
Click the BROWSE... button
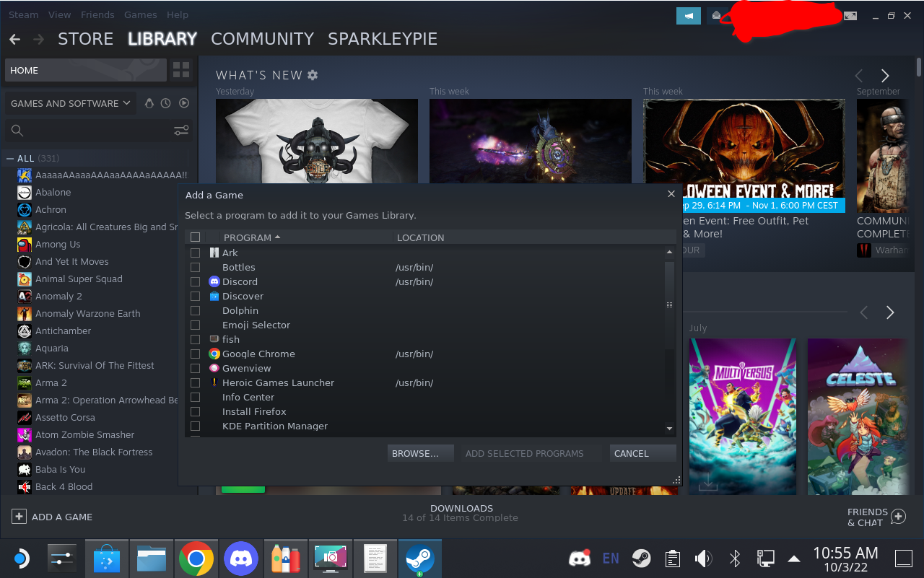click(x=420, y=453)
